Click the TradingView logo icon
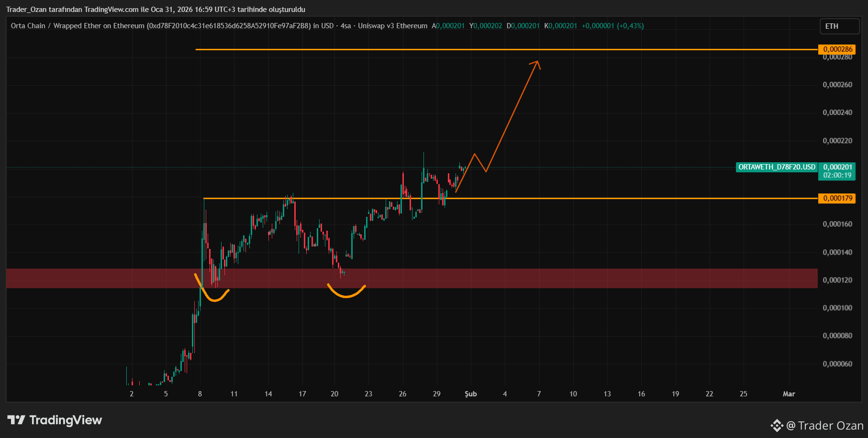This screenshot has height=438, width=868. pos(16,420)
